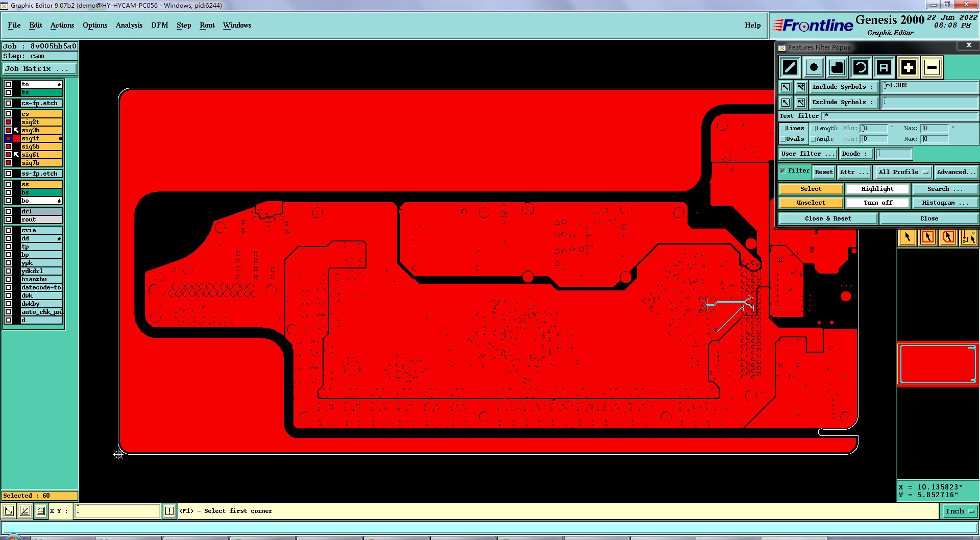Toggle display of layer rout
980x540 pixels.
point(8,219)
